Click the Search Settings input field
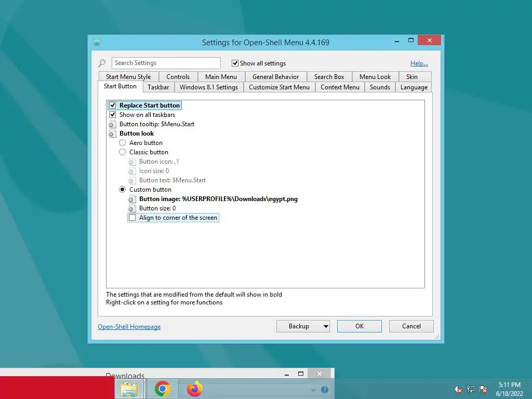Image resolution: width=532 pixels, height=399 pixels. [x=166, y=63]
